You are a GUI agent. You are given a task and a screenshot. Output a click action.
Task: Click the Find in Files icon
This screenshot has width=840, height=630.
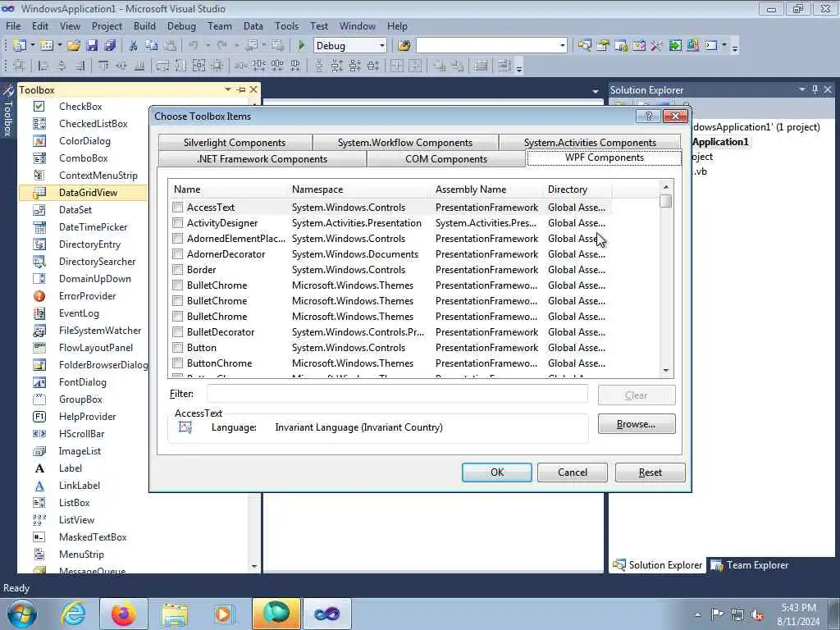404,46
